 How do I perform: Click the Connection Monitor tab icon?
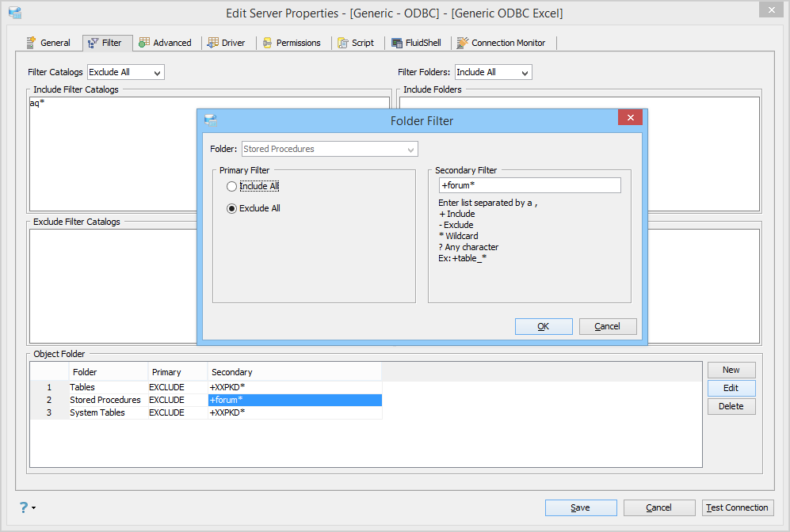coord(463,43)
